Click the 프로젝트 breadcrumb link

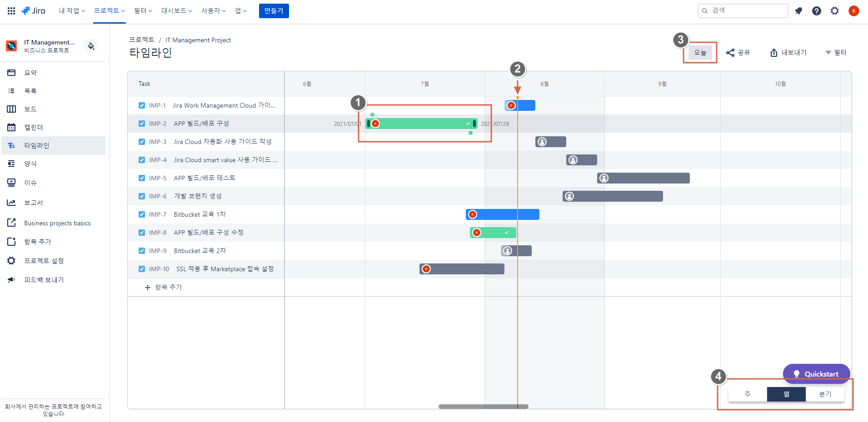(x=142, y=40)
